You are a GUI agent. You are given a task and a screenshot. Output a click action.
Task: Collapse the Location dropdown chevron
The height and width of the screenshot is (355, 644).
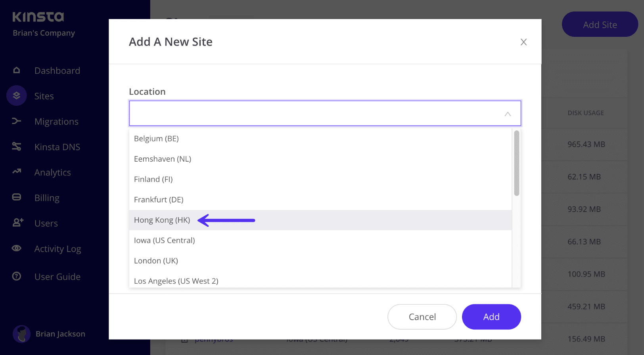[508, 113]
